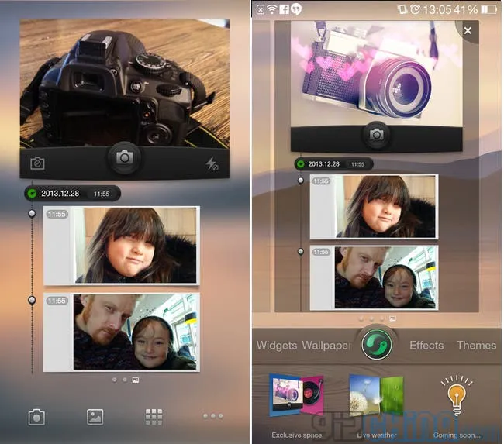Open app drawer grid icon

(x=154, y=417)
